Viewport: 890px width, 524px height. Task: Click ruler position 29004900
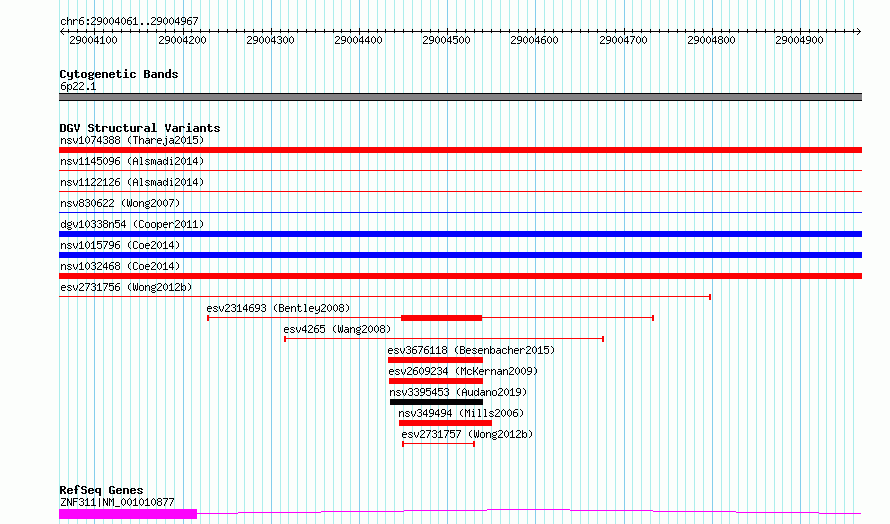click(x=799, y=40)
